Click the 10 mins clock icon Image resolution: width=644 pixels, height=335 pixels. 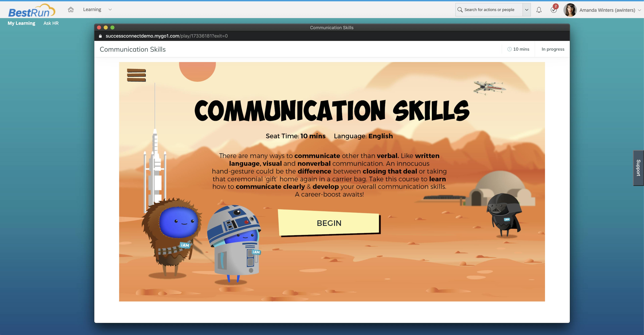[509, 49]
